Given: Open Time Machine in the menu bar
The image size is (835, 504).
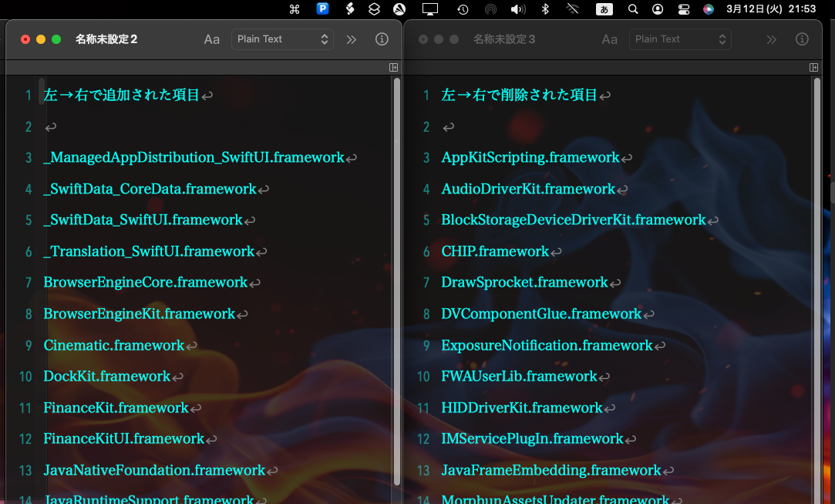Looking at the screenshot, I should tap(463, 9).
